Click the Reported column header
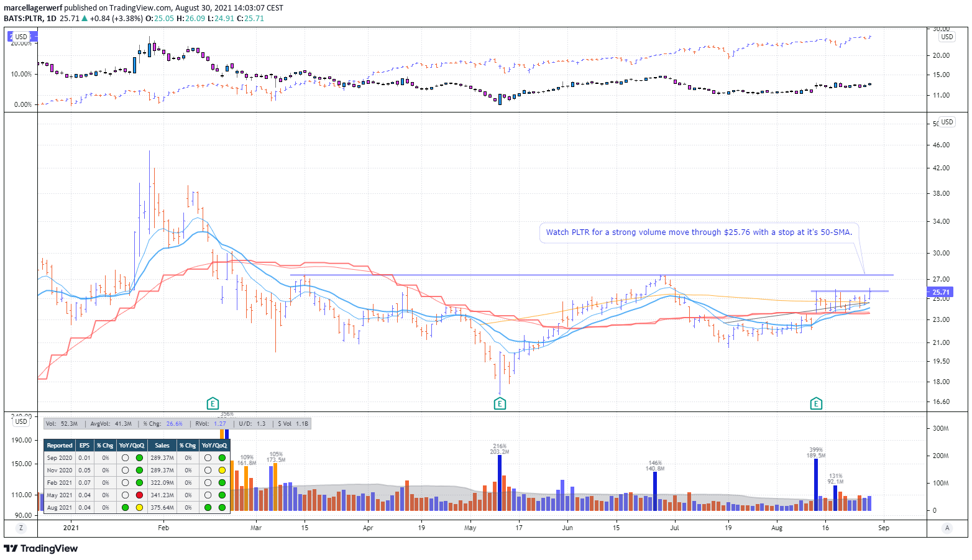This screenshot has width=972, height=560. coord(60,446)
